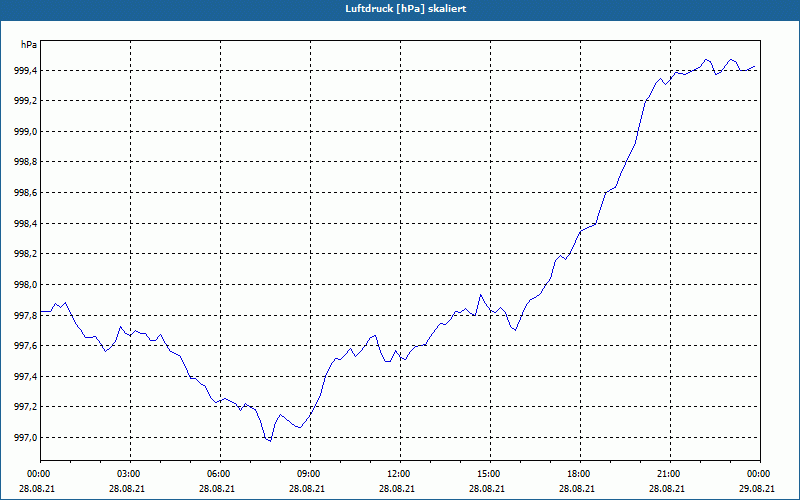Select the 997,6 pressure axis label

coord(24,346)
